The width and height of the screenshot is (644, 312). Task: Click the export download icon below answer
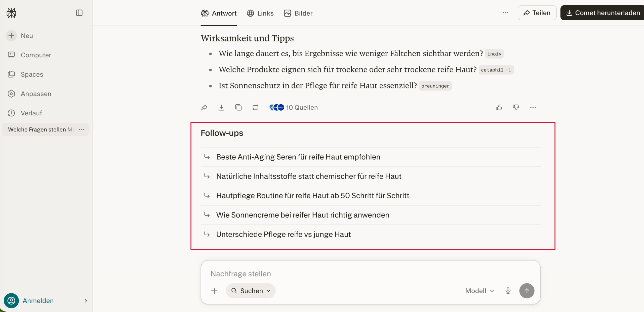pos(221,108)
